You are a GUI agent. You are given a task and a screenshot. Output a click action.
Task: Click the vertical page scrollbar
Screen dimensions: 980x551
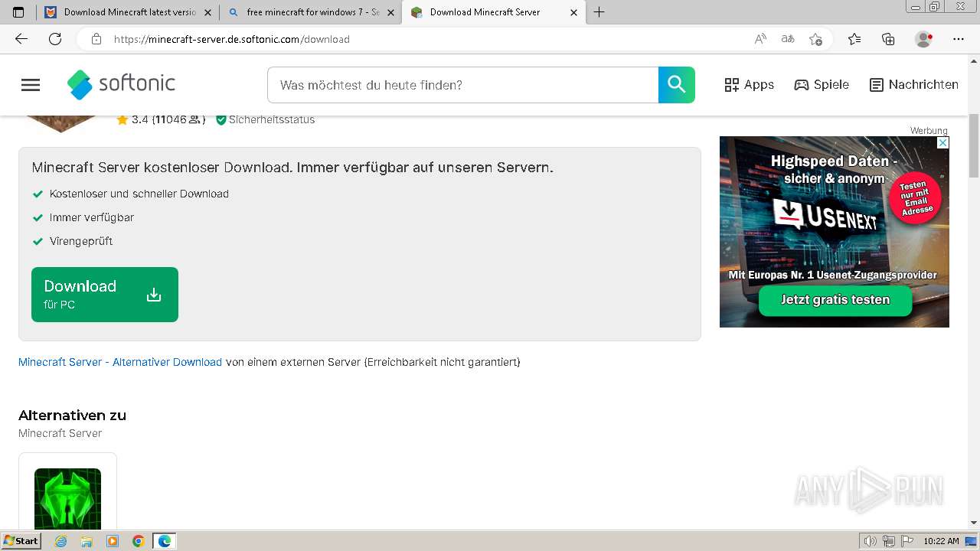[x=974, y=145]
